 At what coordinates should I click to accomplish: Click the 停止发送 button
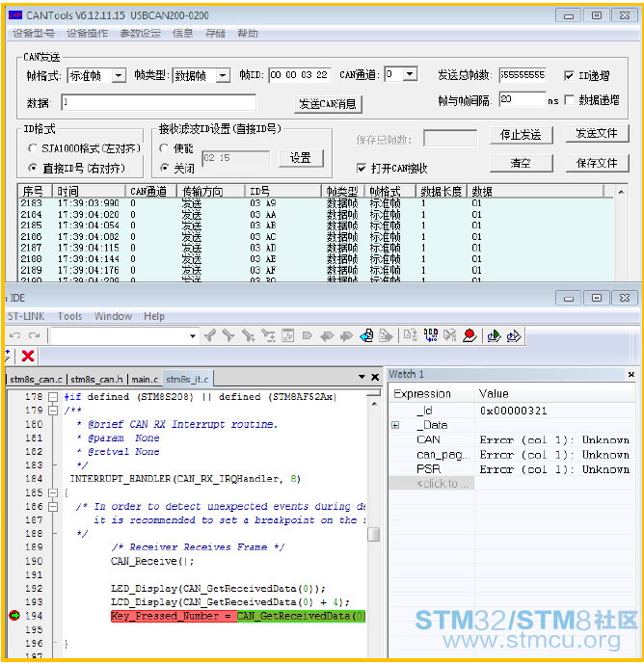(521, 135)
